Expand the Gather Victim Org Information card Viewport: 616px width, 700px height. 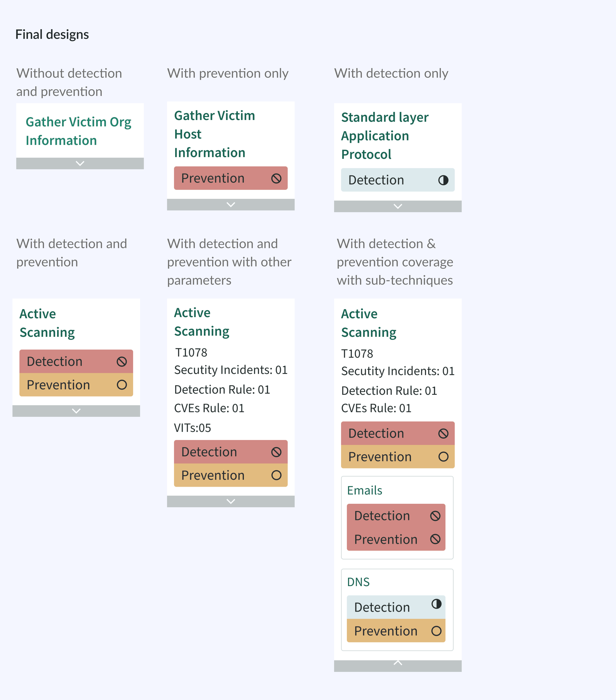point(80,163)
